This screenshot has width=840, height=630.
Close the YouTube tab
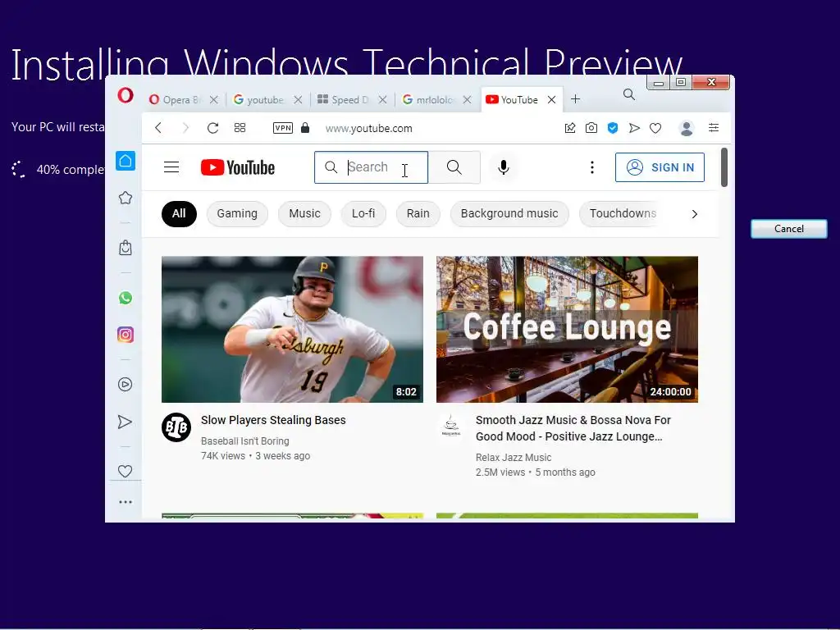click(x=552, y=99)
